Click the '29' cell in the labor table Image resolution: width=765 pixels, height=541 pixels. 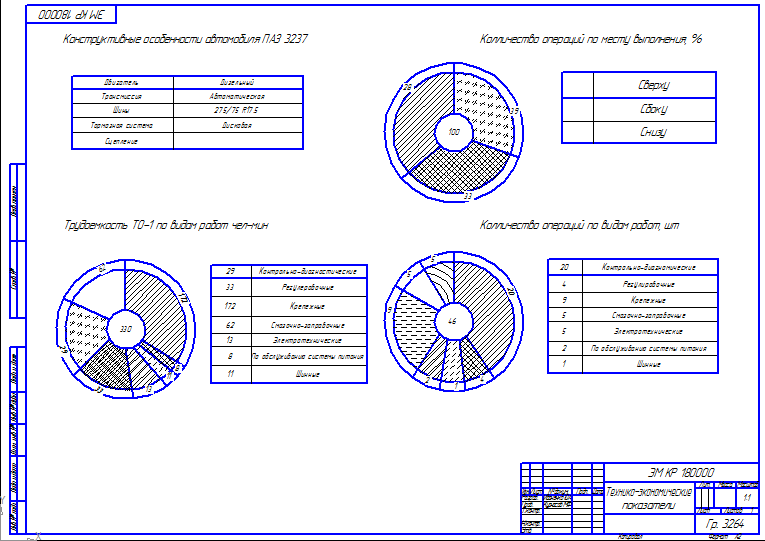pyautogui.click(x=231, y=271)
